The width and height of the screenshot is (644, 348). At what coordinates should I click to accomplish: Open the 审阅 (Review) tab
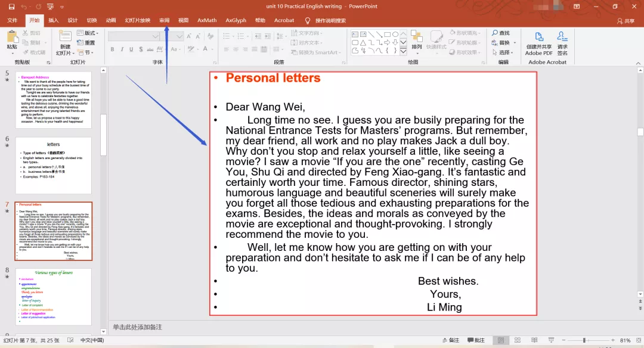[x=165, y=20]
